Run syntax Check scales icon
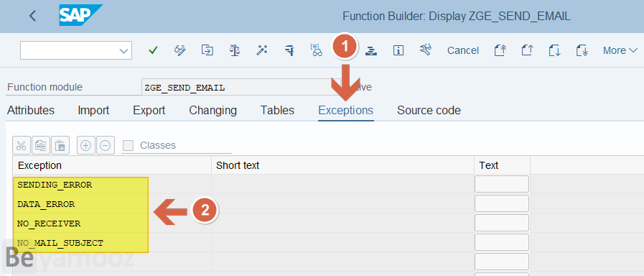644x276 pixels. pyautogui.click(x=235, y=50)
